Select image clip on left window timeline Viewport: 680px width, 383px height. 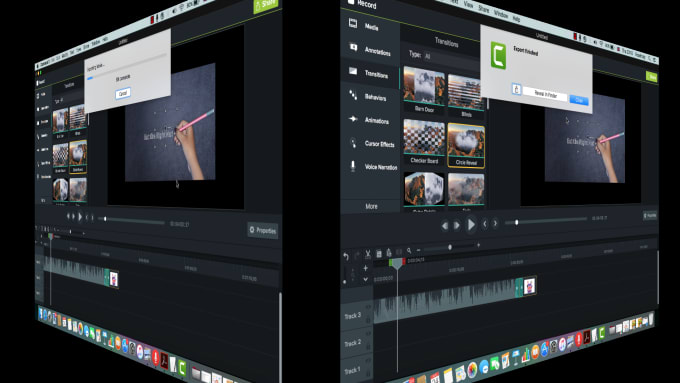(114, 278)
